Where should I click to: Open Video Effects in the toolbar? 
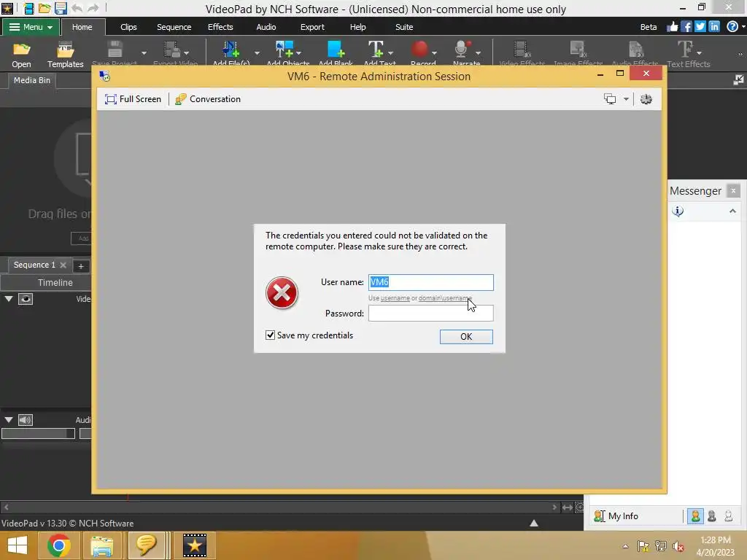521,54
